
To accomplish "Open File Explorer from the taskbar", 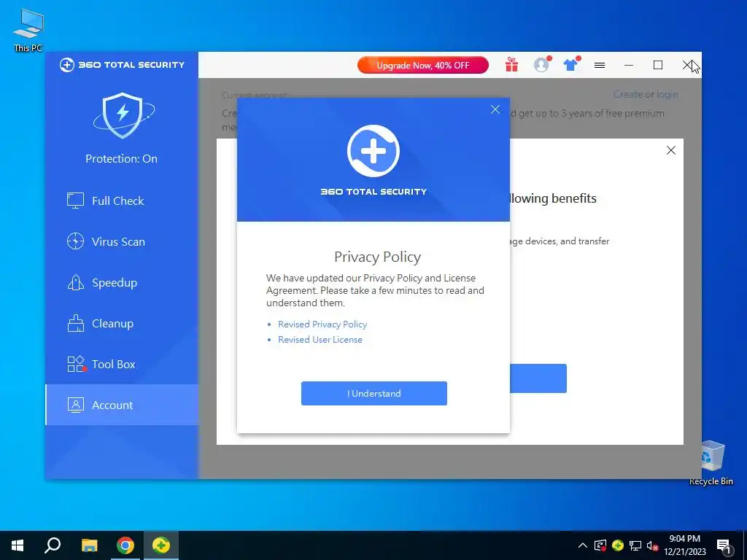I will click(x=89, y=545).
